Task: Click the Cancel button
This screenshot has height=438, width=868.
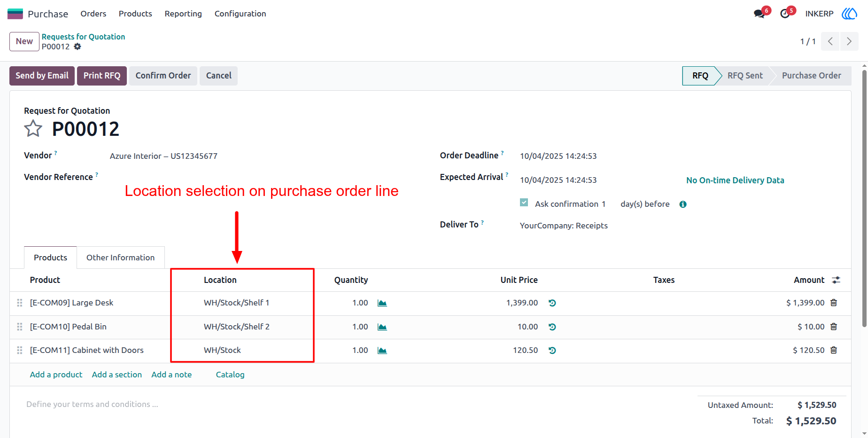Action: click(218, 76)
